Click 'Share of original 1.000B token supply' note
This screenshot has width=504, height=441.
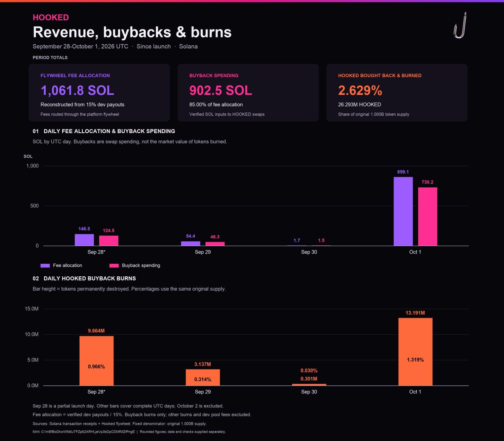pyautogui.click(x=374, y=114)
